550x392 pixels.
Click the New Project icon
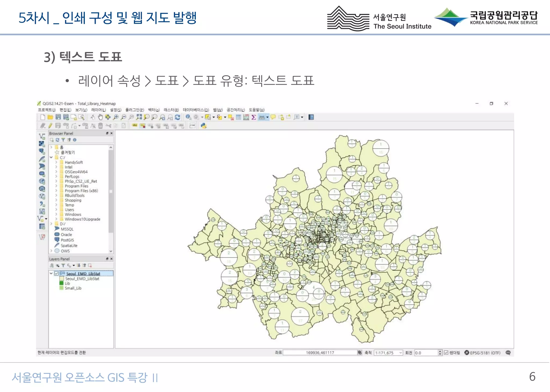point(42,117)
